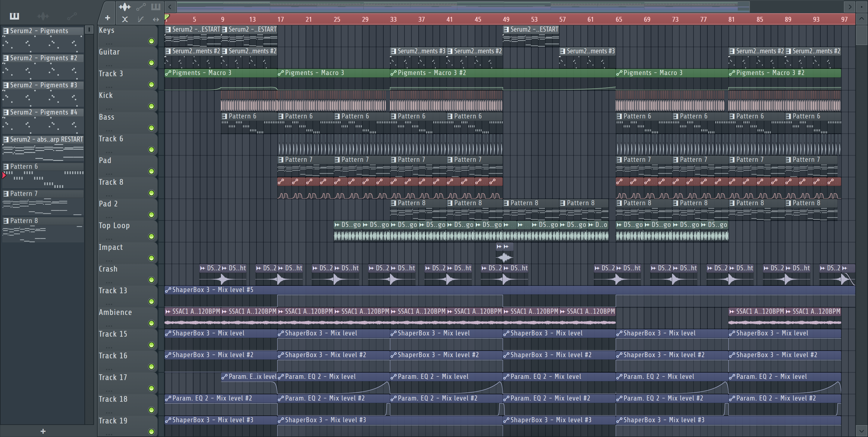Open the menu icon of the Serum2 - abs..arp RESTART picker item
Viewport: 868px width, 437px height.
pyautogui.click(x=6, y=139)
